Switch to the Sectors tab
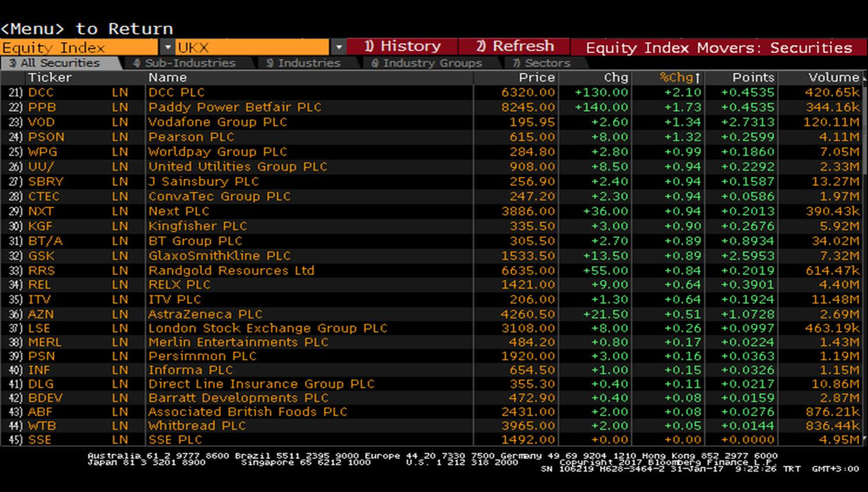 click(x=541, y=63)
